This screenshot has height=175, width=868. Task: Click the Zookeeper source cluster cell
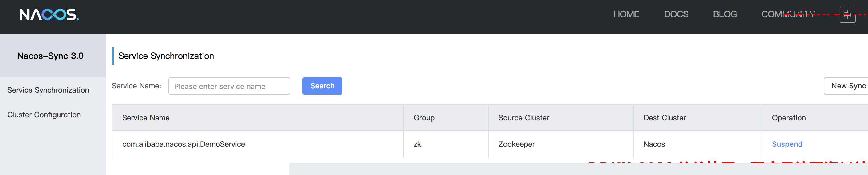(x=516, y=144)
